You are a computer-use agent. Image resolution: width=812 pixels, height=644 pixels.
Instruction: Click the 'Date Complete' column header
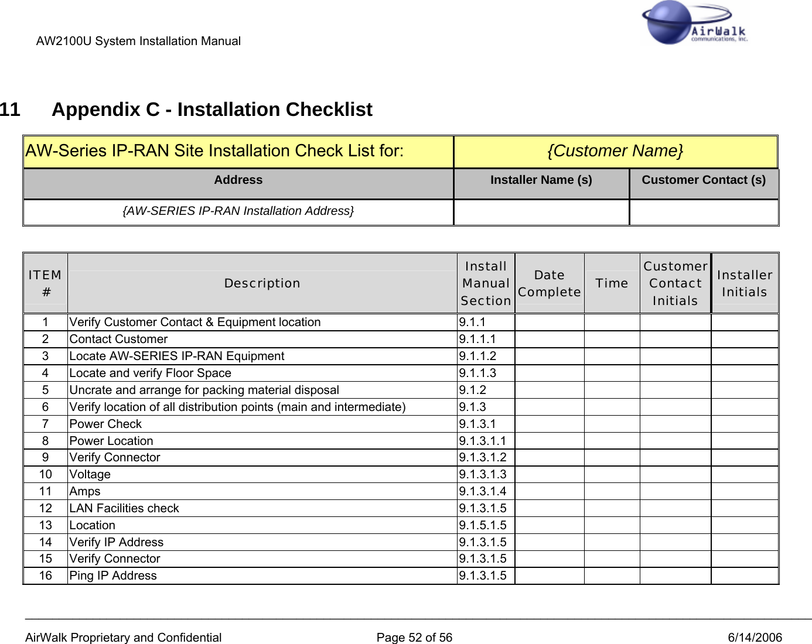click(x=549, y=283)
